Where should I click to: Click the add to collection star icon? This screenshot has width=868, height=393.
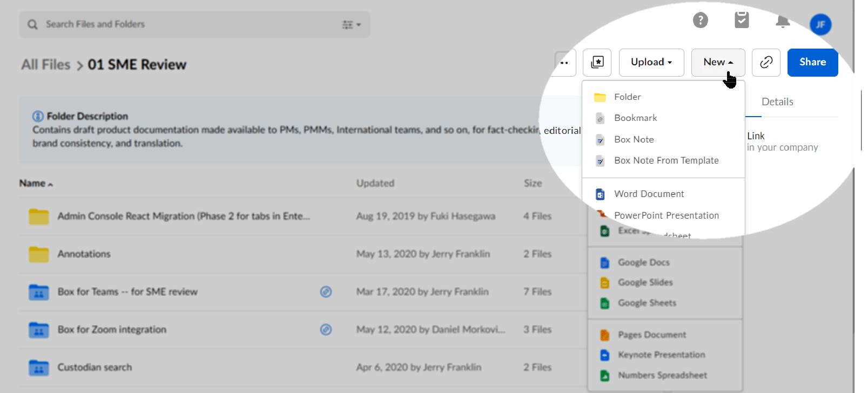click(597, 63)
